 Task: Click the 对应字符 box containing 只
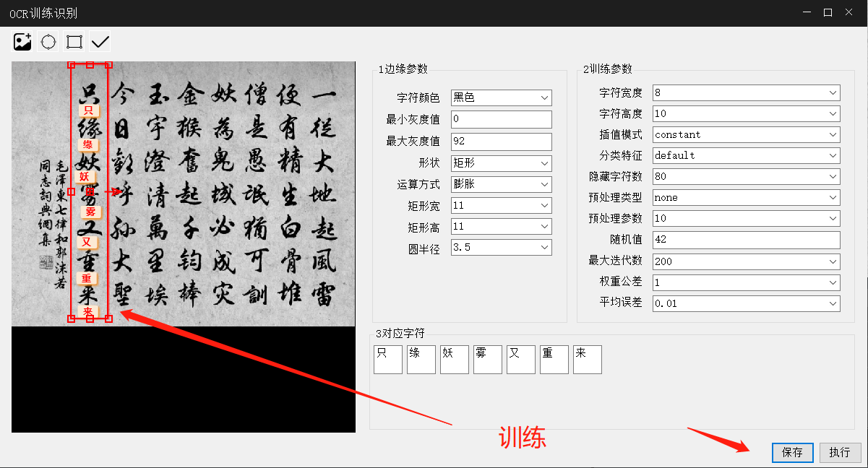click(x=388, y=360)
